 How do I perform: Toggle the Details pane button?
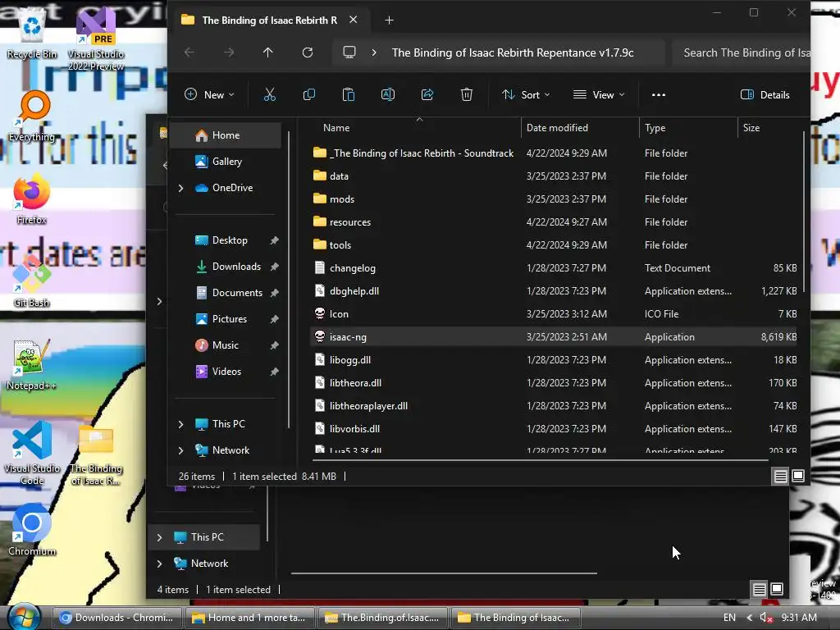(765, 95)
